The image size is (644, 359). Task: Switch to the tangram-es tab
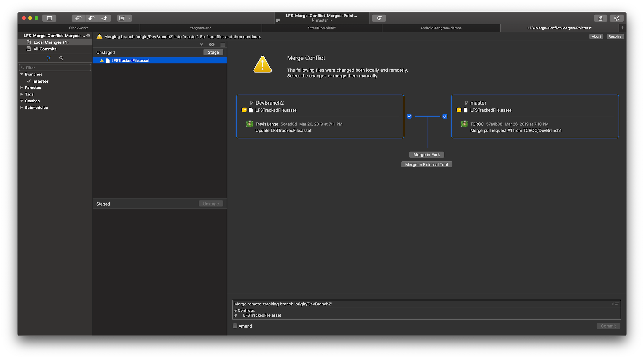[x=200, y=28]
